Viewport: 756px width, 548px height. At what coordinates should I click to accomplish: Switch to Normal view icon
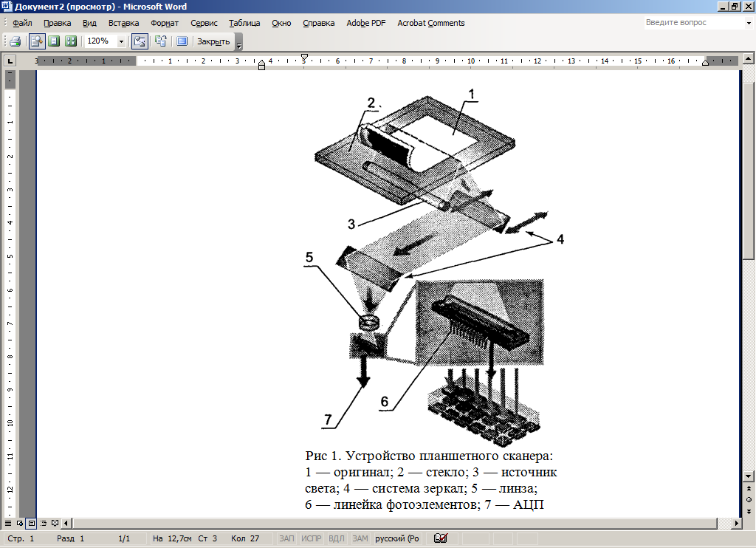pos(8,523)
